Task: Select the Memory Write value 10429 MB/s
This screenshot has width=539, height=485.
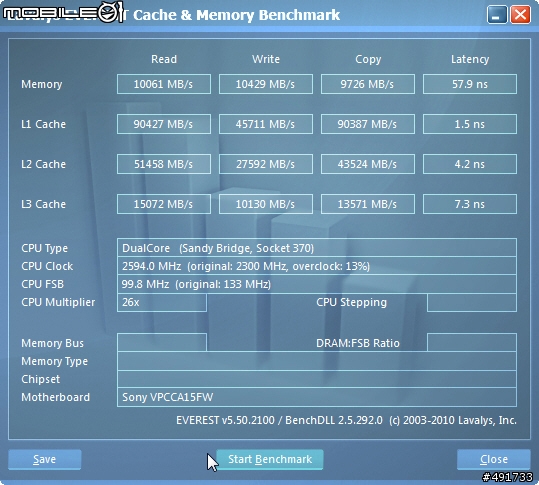Action: 266,84
